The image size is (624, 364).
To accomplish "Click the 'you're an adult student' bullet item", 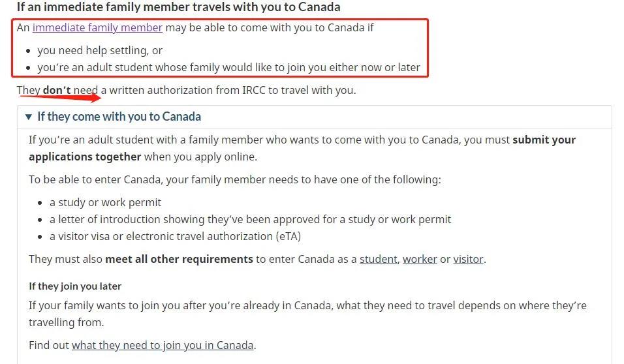I will coord(228,67).
